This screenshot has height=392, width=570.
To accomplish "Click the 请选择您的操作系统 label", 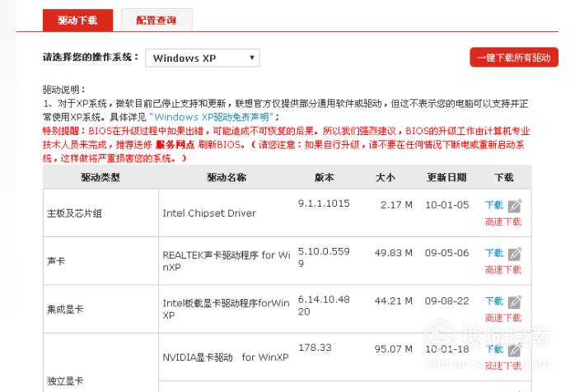I will [91, 58].
